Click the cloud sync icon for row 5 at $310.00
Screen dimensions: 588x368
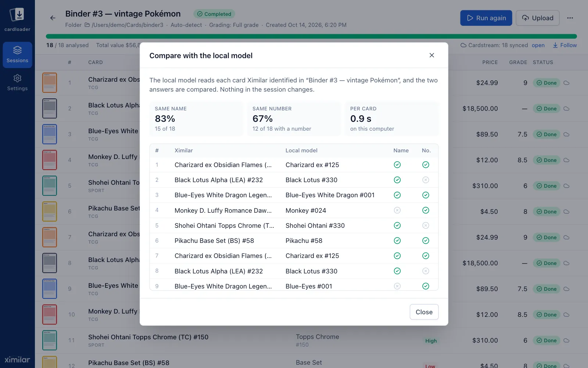[567, 186]
